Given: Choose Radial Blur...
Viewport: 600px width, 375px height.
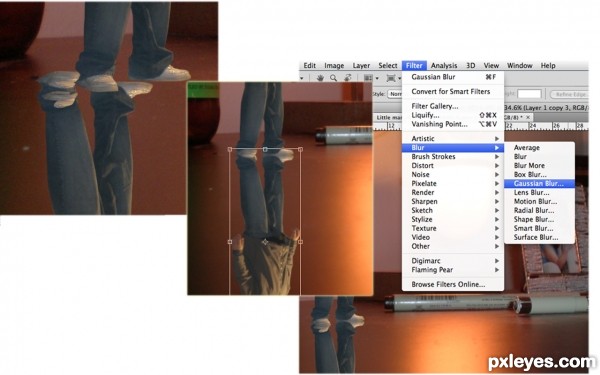Looking at the screenshot, I should (x=540, y=210).
